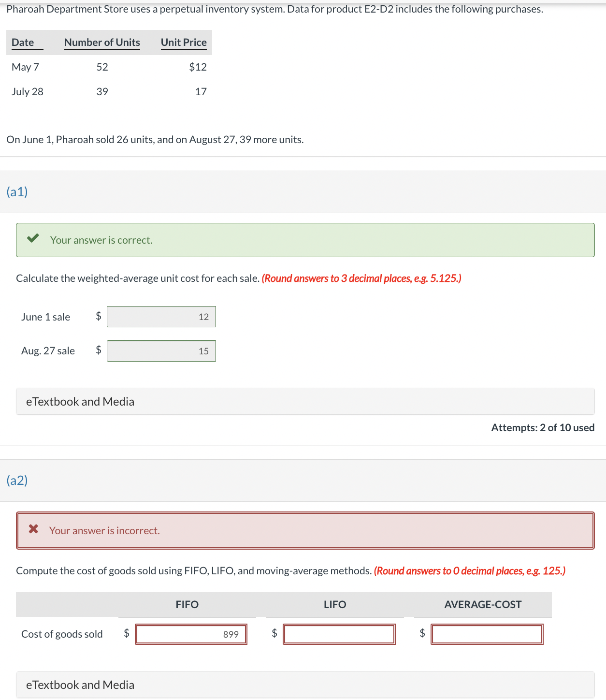This screenshot has height=700, width=606.
Task: Click the dollar sign beside AVERAGE-COST field
Action: click(x=421, y=634)
